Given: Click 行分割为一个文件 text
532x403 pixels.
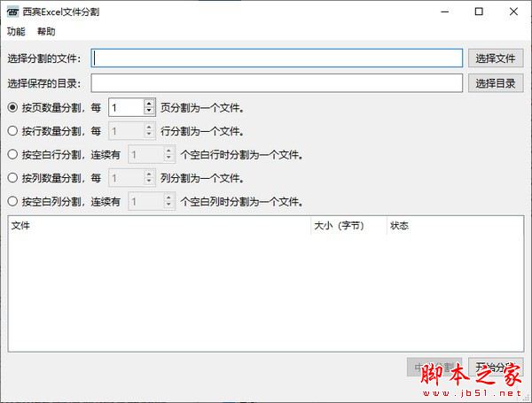Looking at the screenshot, I should click(x=202, y=131).
